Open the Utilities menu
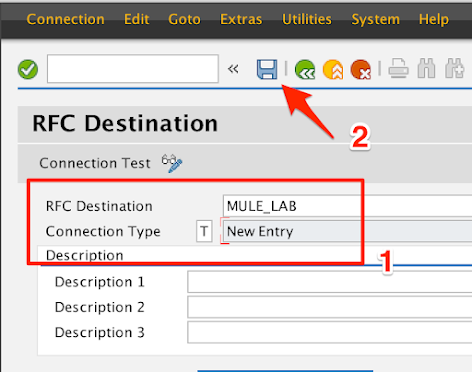 pyautogui.click(x=307, y=19)
